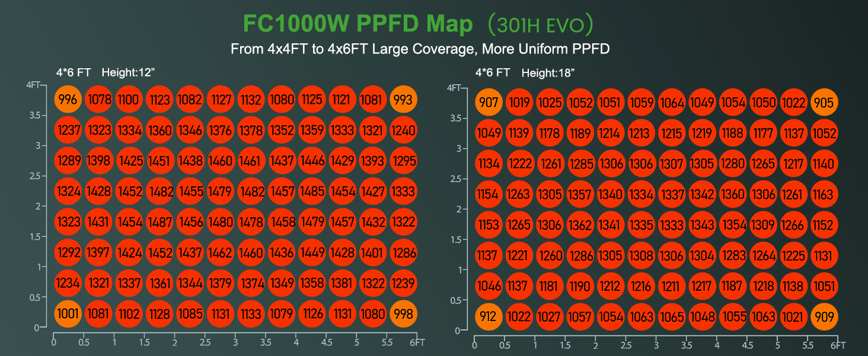Click the 1237 value circle
Screen dimensions: 868x356
[x=68, y=130]
